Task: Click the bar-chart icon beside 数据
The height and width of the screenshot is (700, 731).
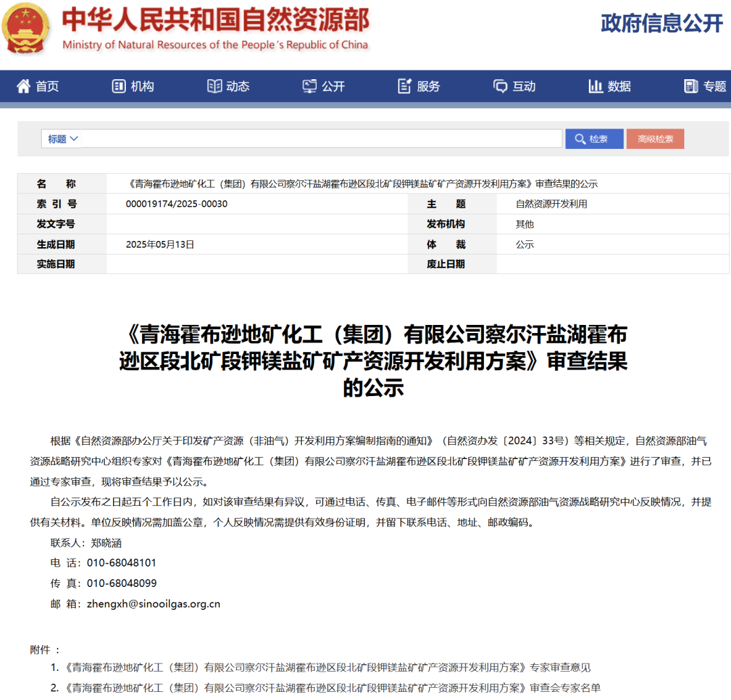Action: (x=596, y=86)
